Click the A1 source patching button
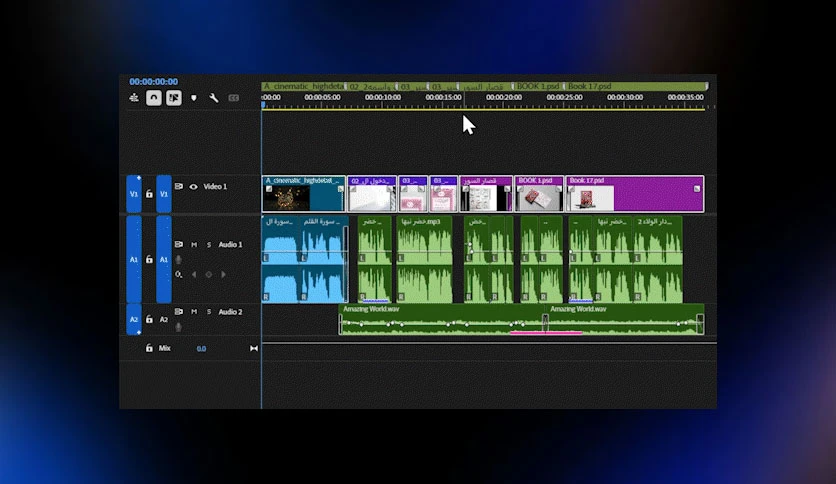This screenshot has height=484, width=836. tap(134, 260)
